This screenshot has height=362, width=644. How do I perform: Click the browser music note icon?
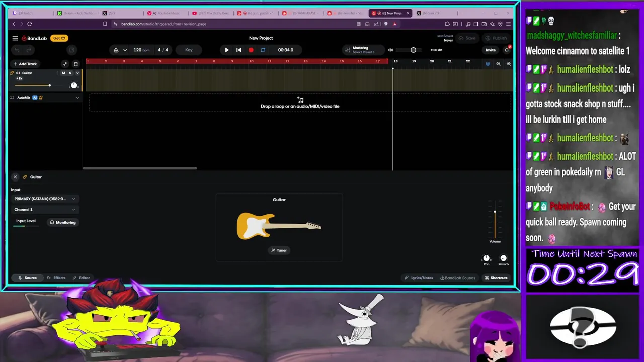pyautogui.click(x=468, y=24)
